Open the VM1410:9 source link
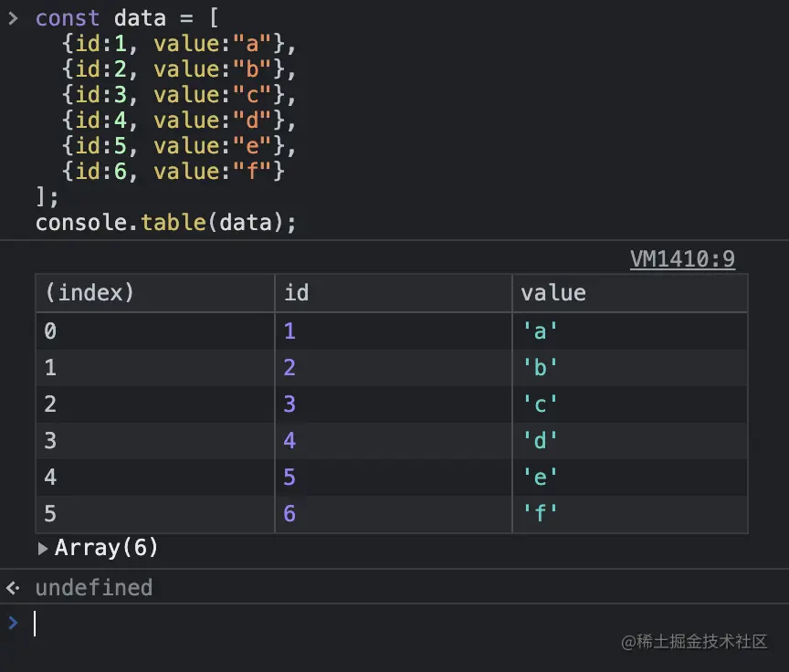 [x=682, y=259]
